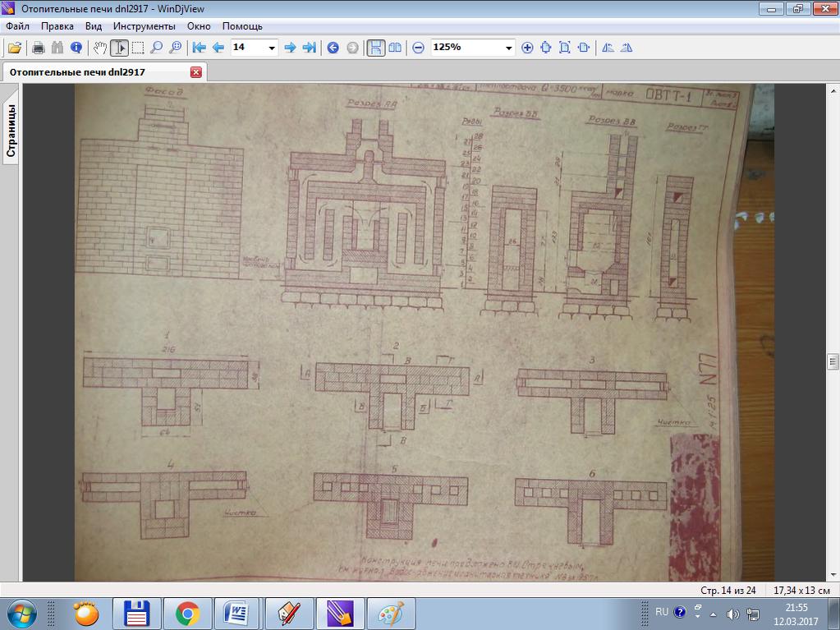Open the Вид menu

94,25
